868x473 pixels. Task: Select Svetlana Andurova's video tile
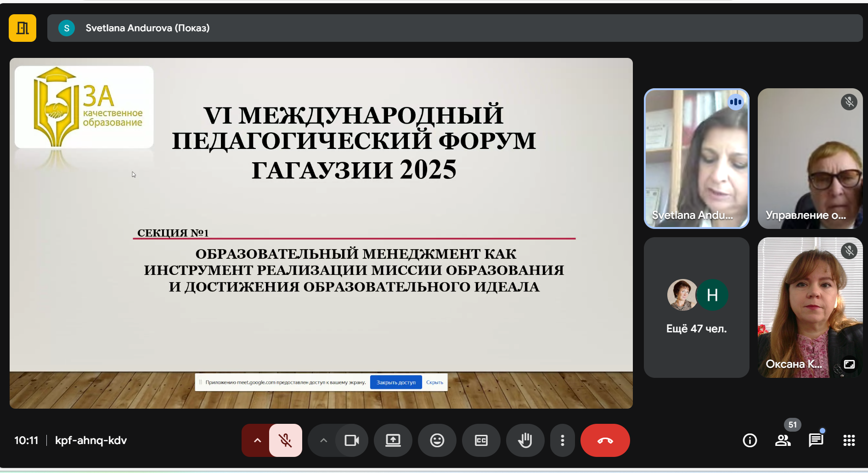pyautogui.click(x=696, y=159)
